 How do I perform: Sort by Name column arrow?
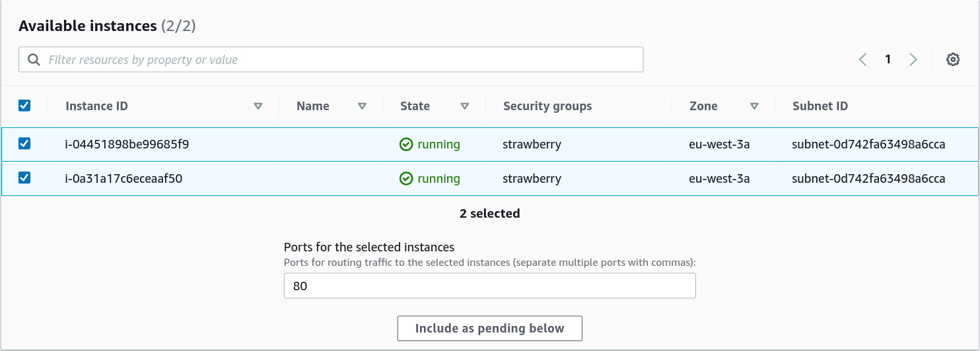click(x=362, y=106)
